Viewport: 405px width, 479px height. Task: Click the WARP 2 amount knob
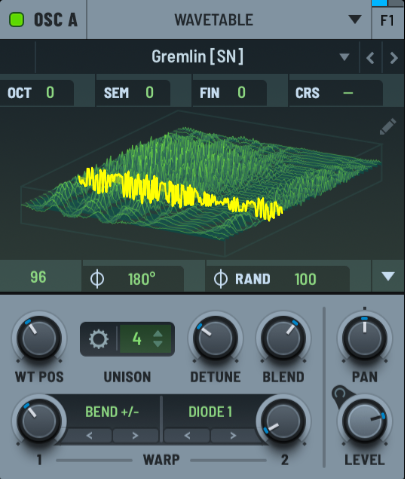(x=283, y=420)
